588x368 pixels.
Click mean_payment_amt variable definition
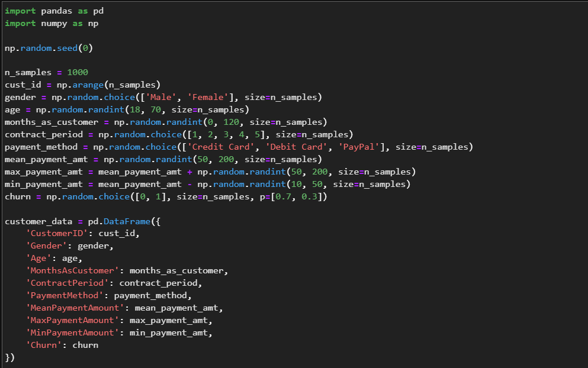[163, 159]
